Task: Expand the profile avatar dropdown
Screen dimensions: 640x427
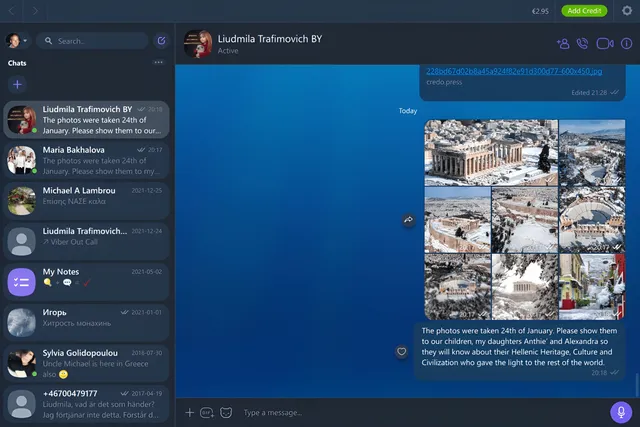Action: 17,41
